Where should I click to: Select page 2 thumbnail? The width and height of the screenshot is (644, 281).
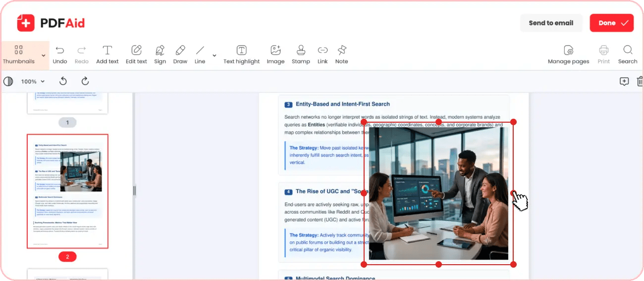point(67,191)
